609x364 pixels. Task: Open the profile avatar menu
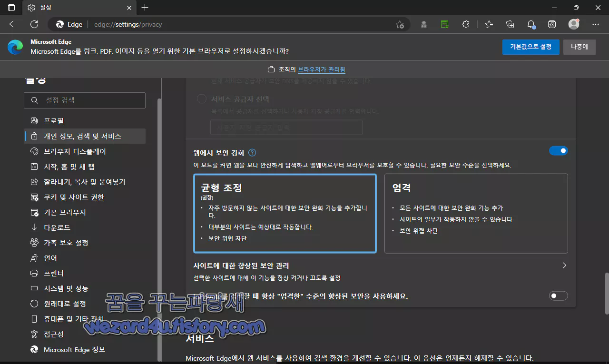574,24
